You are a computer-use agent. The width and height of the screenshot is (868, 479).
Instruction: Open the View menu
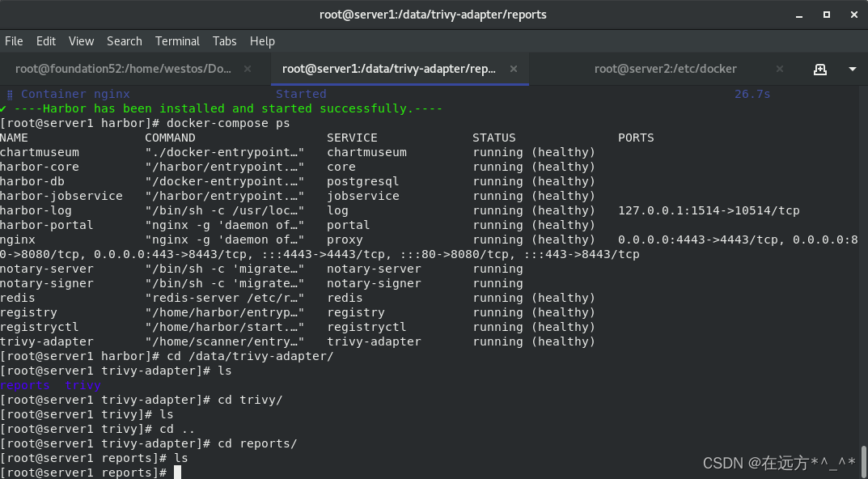coord(82,41)
